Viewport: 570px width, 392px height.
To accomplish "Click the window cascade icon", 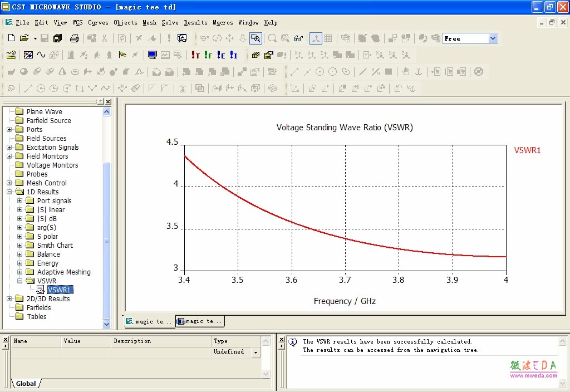I will [x=182, y=38].
